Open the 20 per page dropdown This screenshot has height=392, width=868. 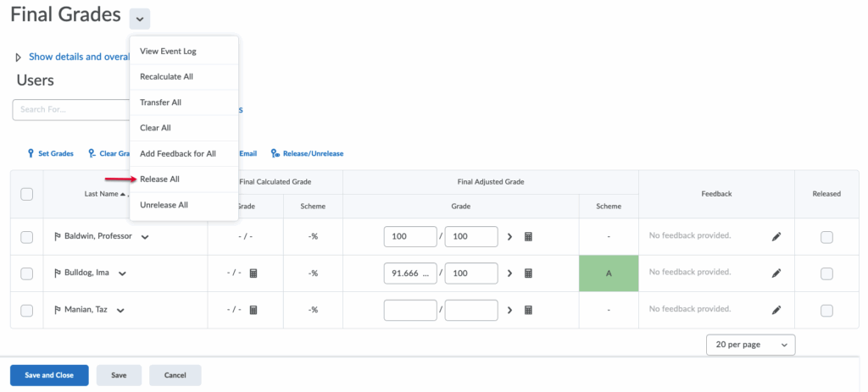[x=750, y=345]
